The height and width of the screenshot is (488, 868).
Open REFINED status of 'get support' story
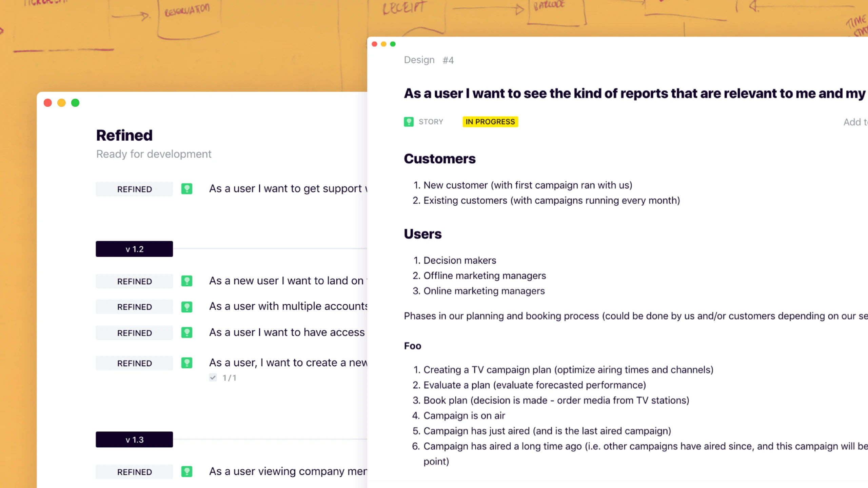[x=134, y=189]
